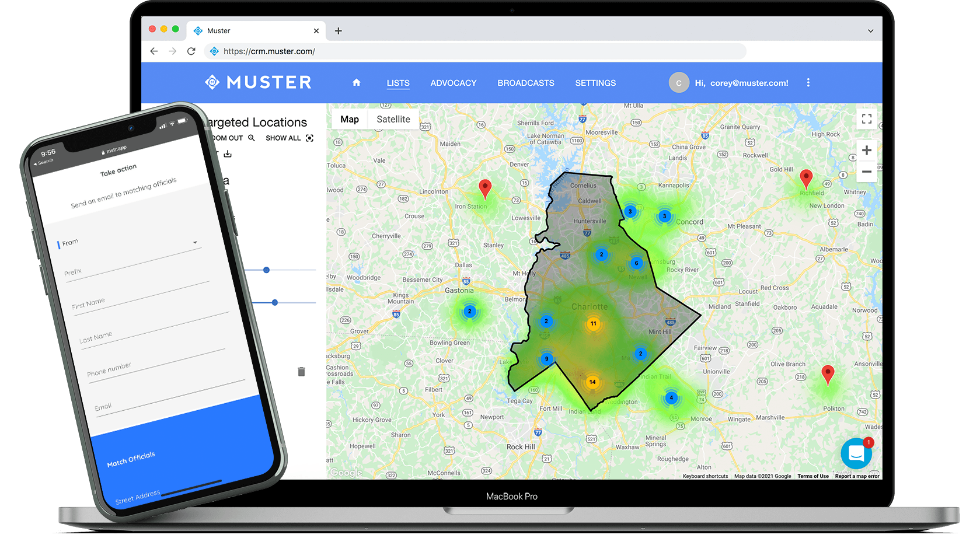Click the blue cluster marker labeled 6
980x545 pixels.
pos(636,263)
